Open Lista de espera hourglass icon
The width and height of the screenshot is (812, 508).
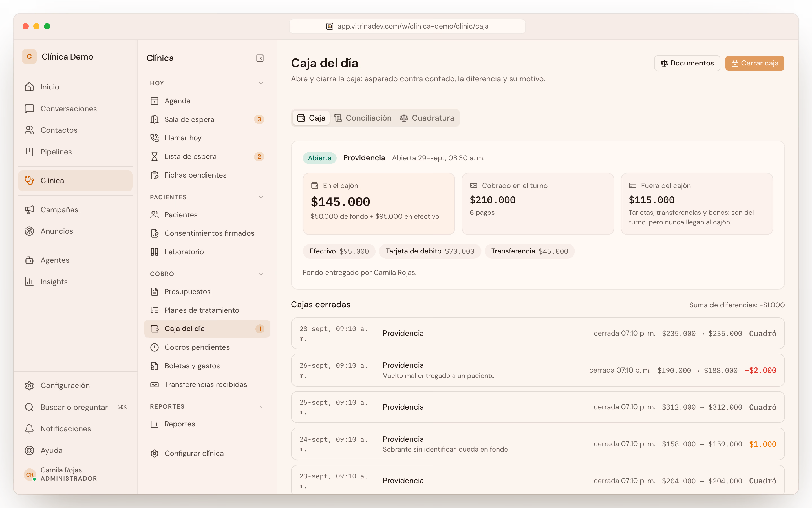pyautogui.click(x=154, y=157)
